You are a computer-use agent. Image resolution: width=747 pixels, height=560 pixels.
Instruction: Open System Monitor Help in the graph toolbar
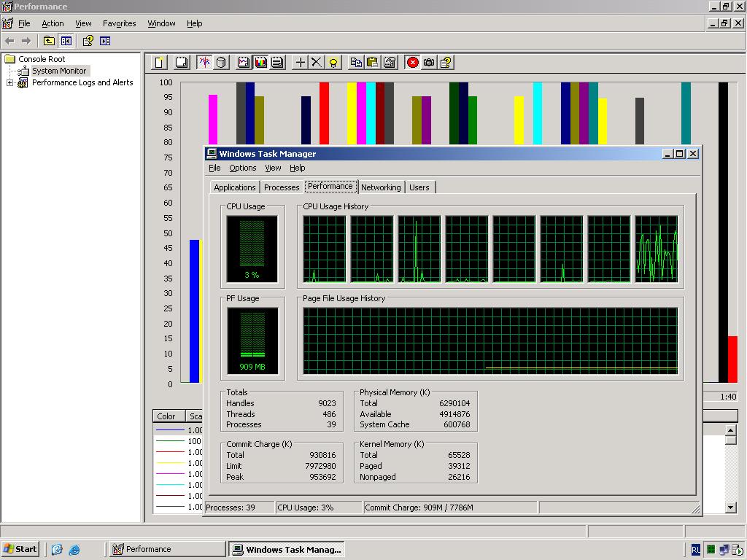pos(446,63)
